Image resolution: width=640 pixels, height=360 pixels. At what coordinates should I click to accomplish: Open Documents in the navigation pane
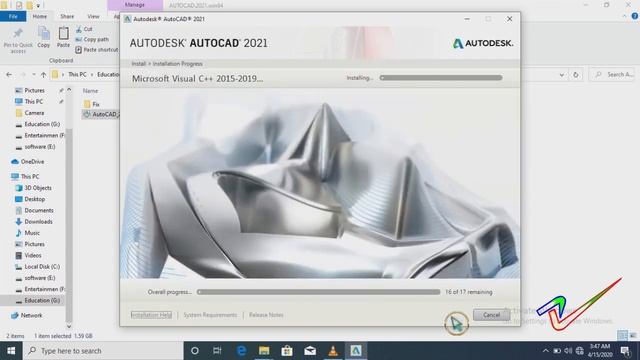coord(39,210)
